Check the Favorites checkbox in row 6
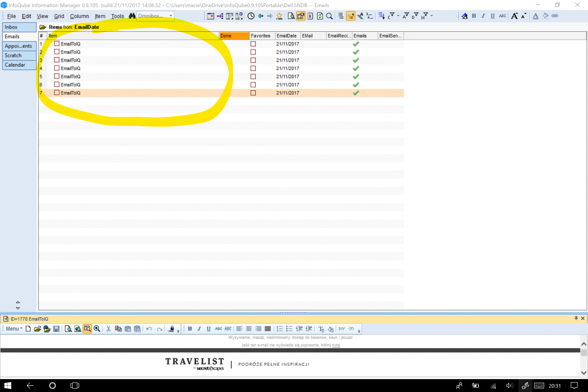Screen dimensions: 588x392 pos(253,85)
